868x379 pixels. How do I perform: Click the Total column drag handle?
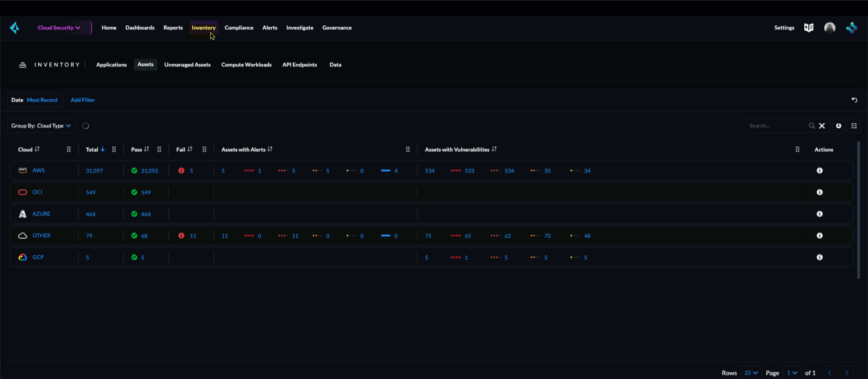pos(114,150)
